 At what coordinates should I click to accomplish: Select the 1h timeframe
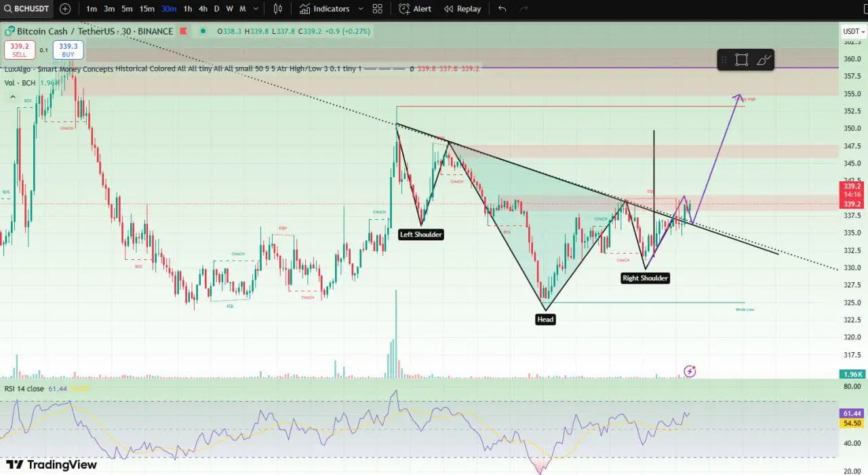tap(188, 9)
